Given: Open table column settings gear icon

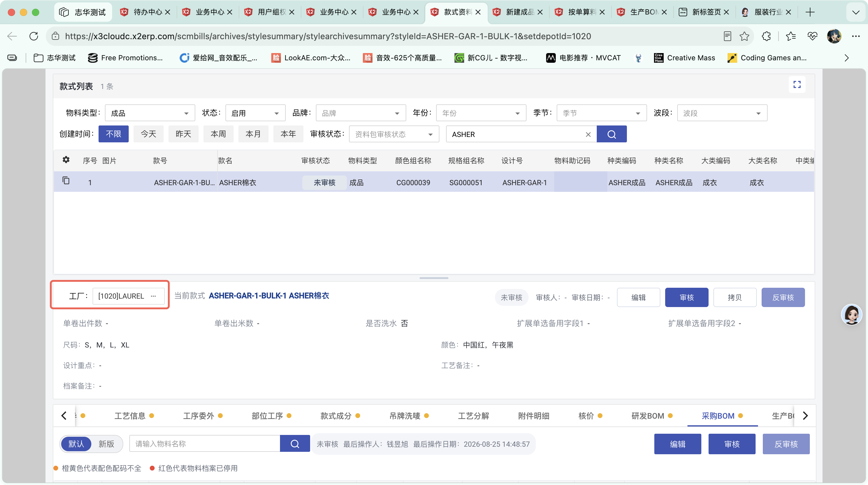Looking at the screenshot, I should [x=66, y=160].
